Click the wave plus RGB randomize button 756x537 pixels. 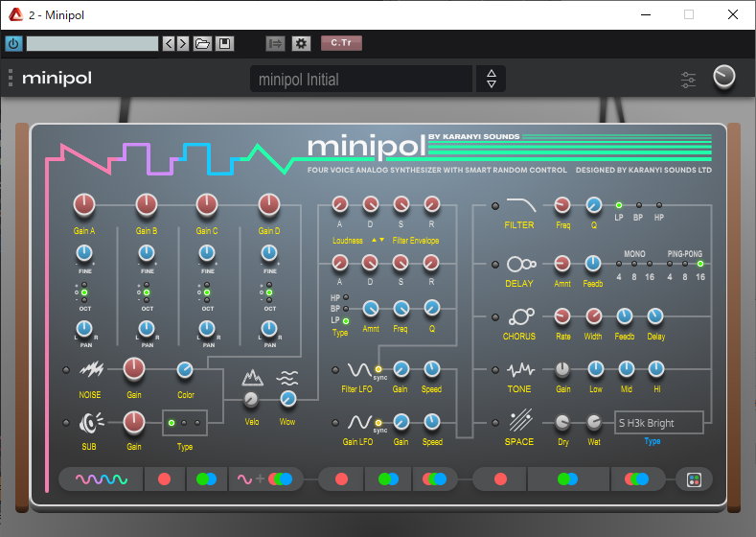coord(265,479)
